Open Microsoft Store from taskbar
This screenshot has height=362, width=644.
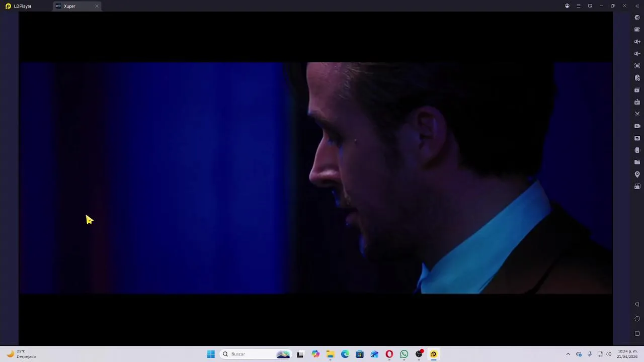click(x=360, y=354)
